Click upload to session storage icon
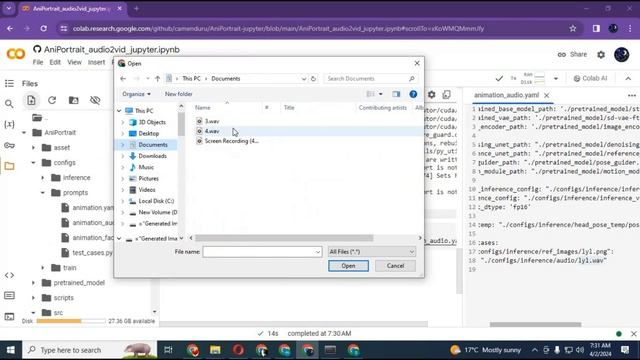This screenshot has height=360, width=640. pyautogui.click(x=31, y=100)
